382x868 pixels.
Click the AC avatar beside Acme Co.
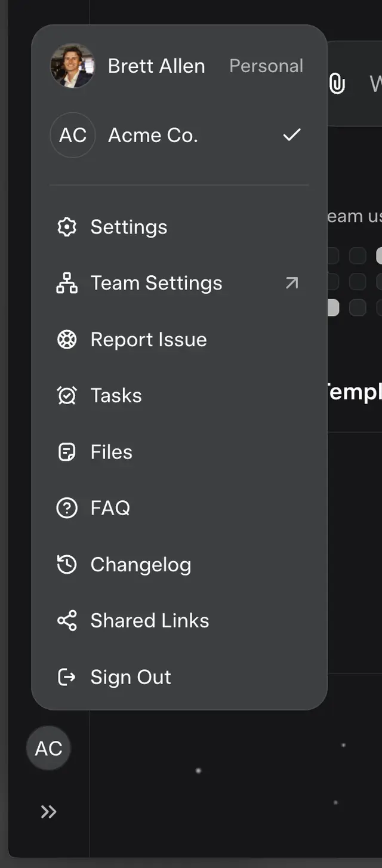click(72, 135)
